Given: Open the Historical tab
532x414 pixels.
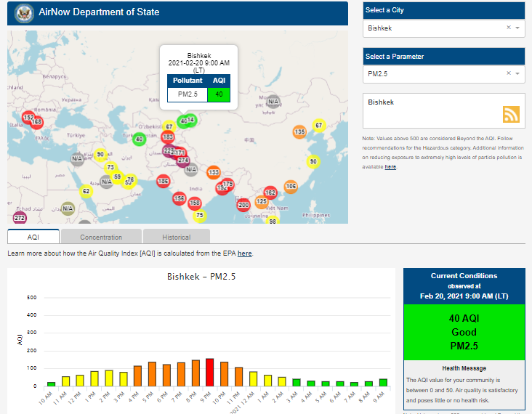Looking at the screenshot, I should coord(177,237).
